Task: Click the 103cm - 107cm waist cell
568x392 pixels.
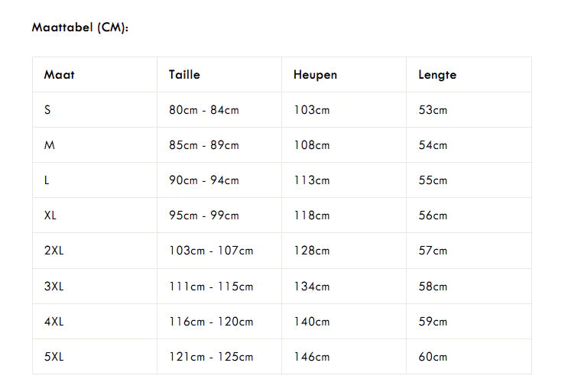Action: (x=211, y=251)
